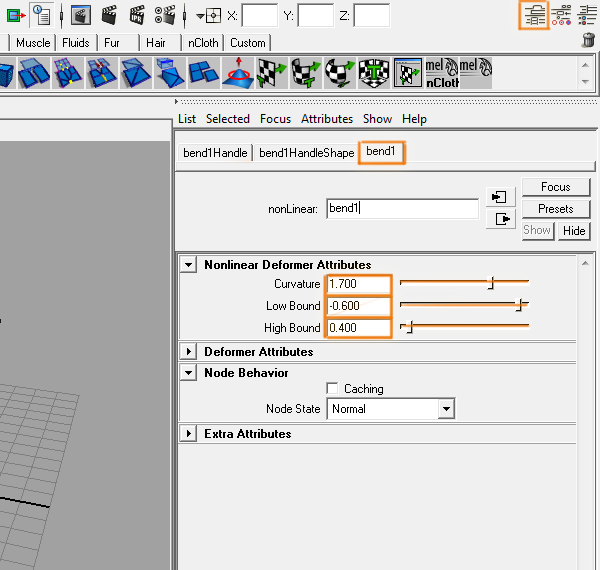Screen dimensions: 600x570
Task: Expand the Extra Attributes section
Action: tap(188, 434)
